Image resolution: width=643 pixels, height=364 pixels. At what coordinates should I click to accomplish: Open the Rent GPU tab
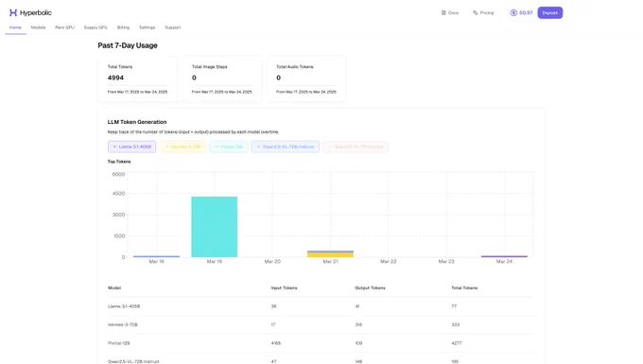coord(65,27)
